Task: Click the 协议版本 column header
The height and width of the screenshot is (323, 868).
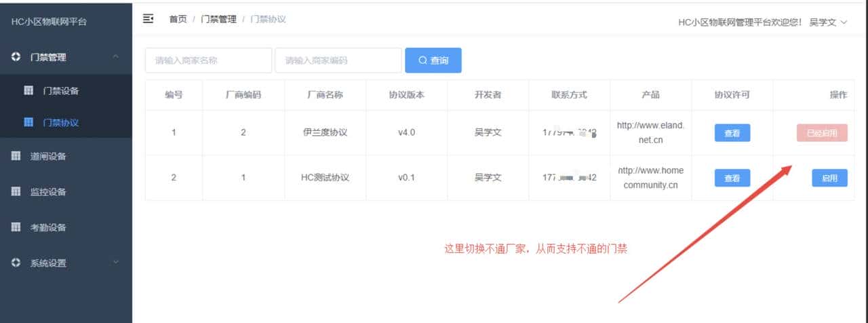Action: (407, 95)
